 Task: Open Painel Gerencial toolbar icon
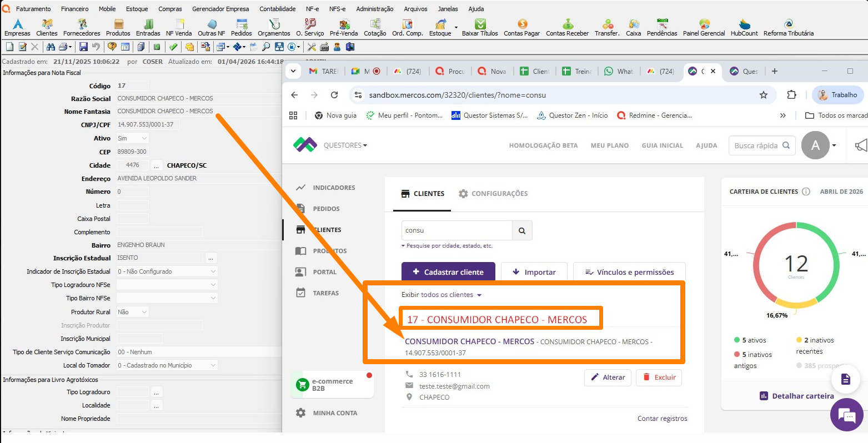tap(704, 27)
